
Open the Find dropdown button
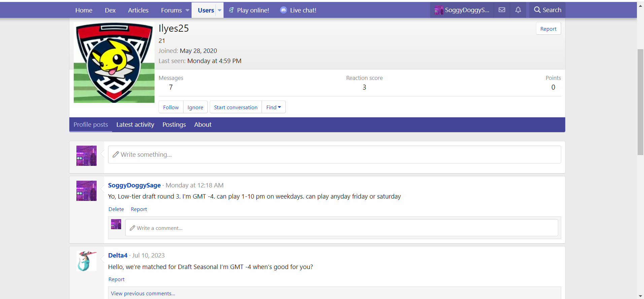tap(273, 107)
